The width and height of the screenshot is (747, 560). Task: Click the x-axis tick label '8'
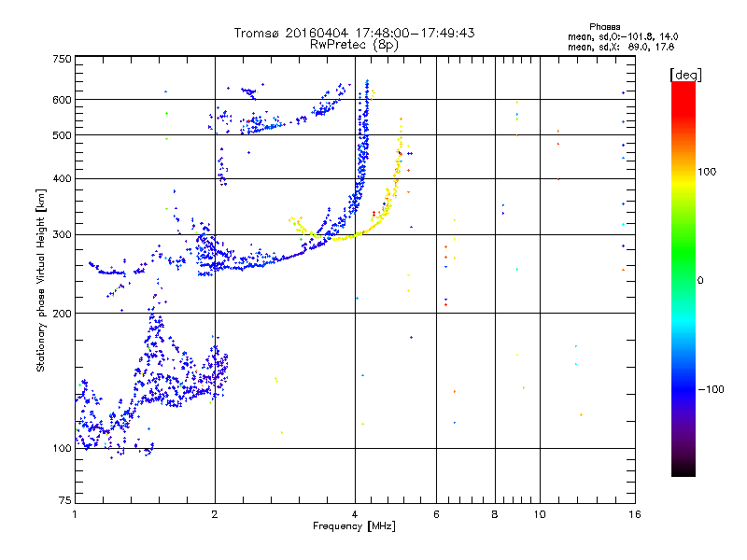tap(495, 514)
